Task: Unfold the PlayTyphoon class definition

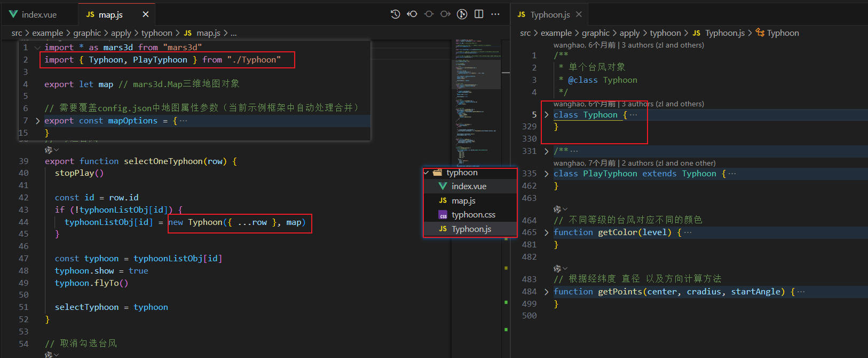Action: pos(546,174)
